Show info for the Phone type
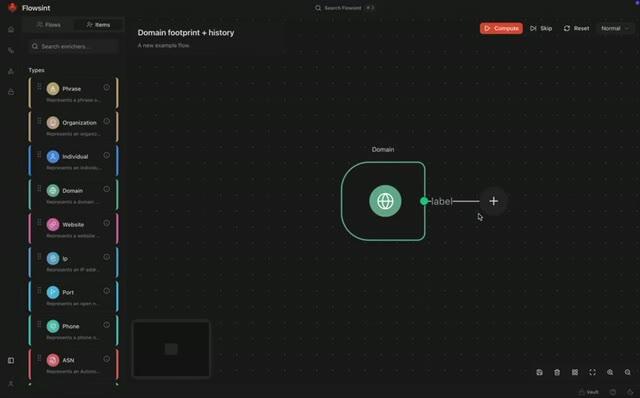Screen dimensions: 640x398 pyautogui.click(x=107, y=325)
